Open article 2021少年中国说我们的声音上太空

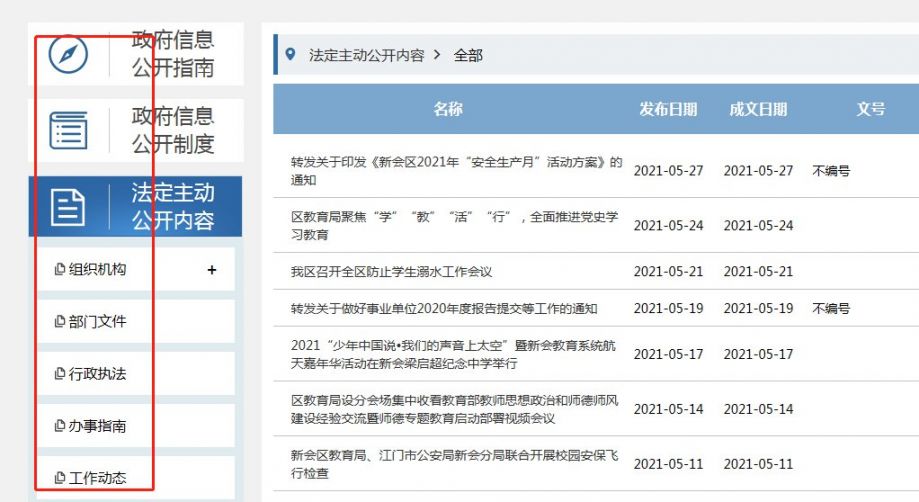454,354
